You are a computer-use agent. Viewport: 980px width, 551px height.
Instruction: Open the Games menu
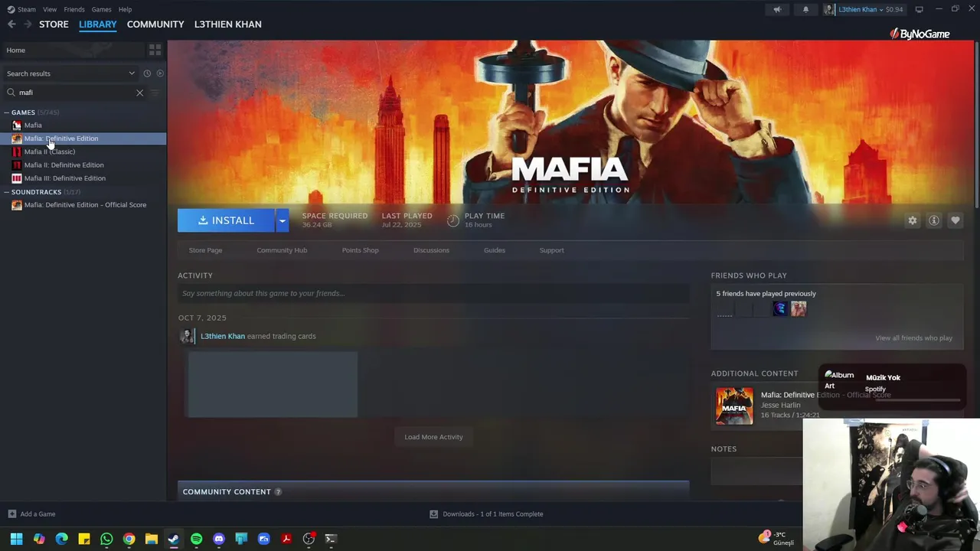tap(101, 9)
